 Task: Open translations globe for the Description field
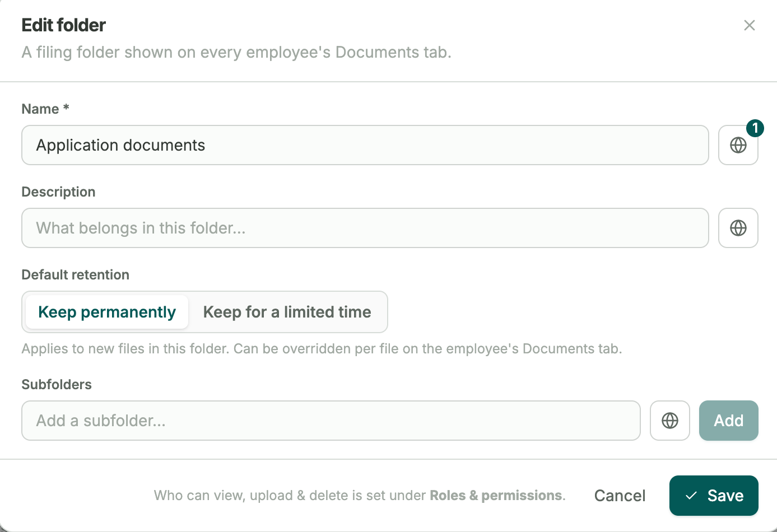(738, 228)
